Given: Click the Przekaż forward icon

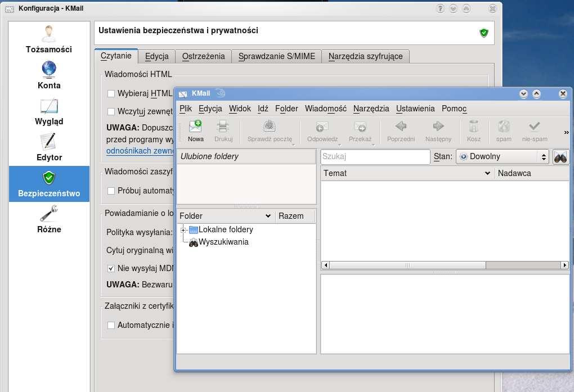Looking at the screenshot, I should 360,131.
